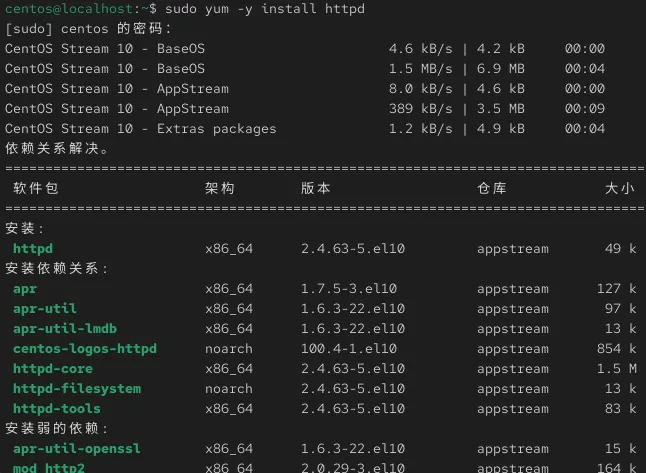
Task: Click version '100.4-1.el10'
Action: [x=349, y=349]
